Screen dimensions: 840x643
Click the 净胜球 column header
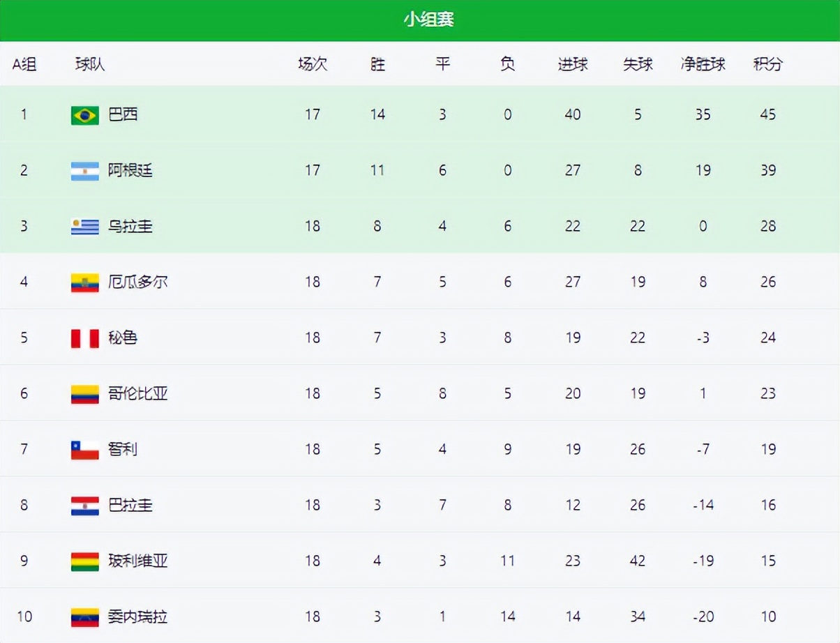(703, 64)
